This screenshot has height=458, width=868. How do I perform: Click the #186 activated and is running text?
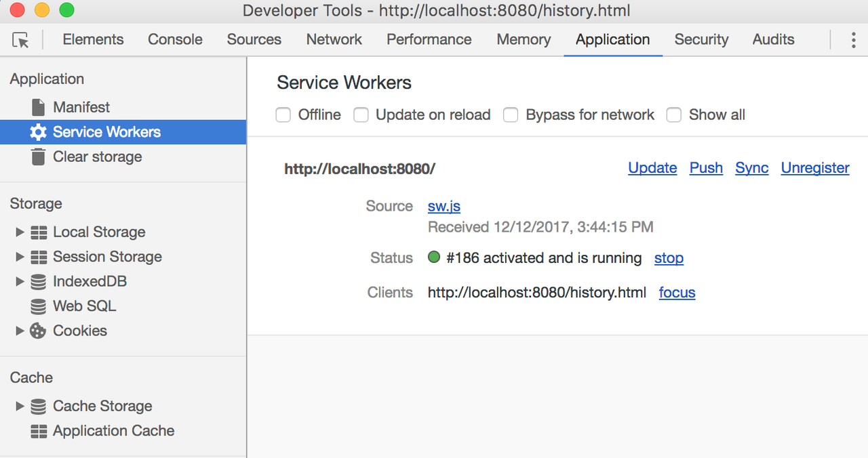[x=544, y=258]
